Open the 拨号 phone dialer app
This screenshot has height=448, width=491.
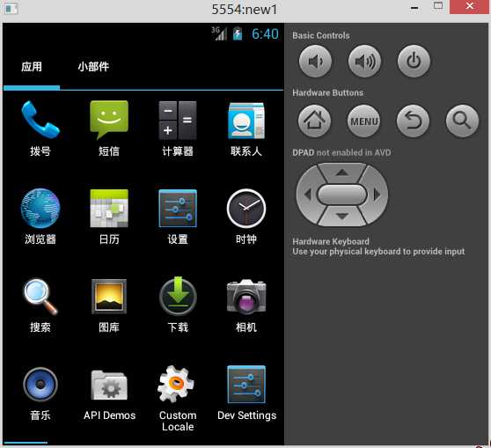pyautogui.click(x=40, y=120)
